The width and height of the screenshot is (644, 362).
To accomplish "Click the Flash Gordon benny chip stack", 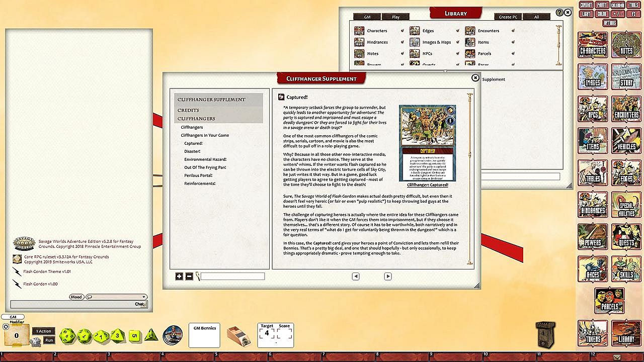I will [x=173, y=334].
